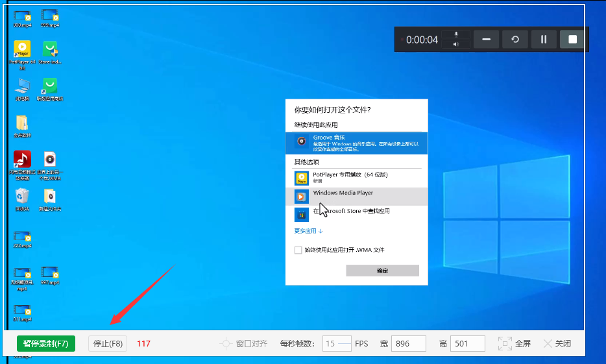The height and width of the screenshot is (364, 606).
Task: Minimize the floating recorder toolbar
Action: [486, 40]
